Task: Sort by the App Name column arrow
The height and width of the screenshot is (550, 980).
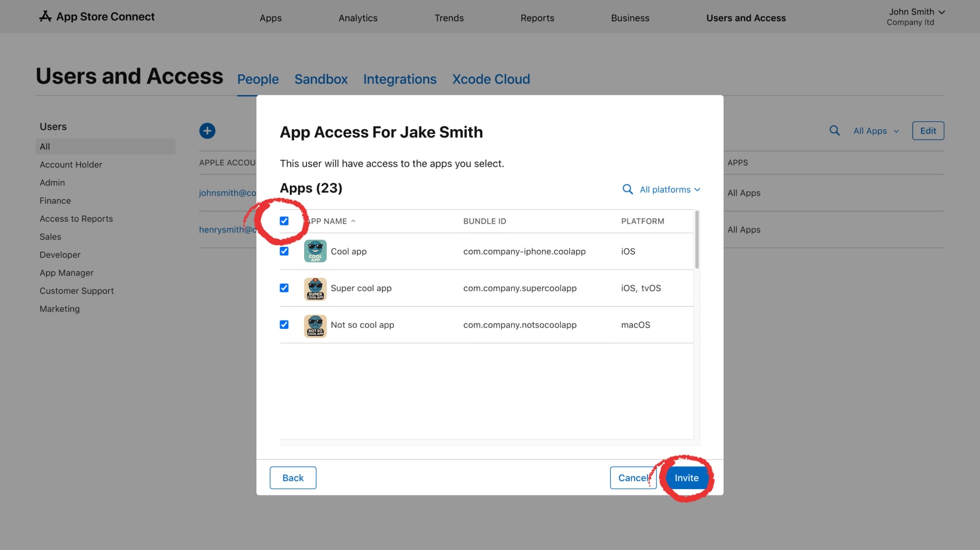Action: [353, 221]
